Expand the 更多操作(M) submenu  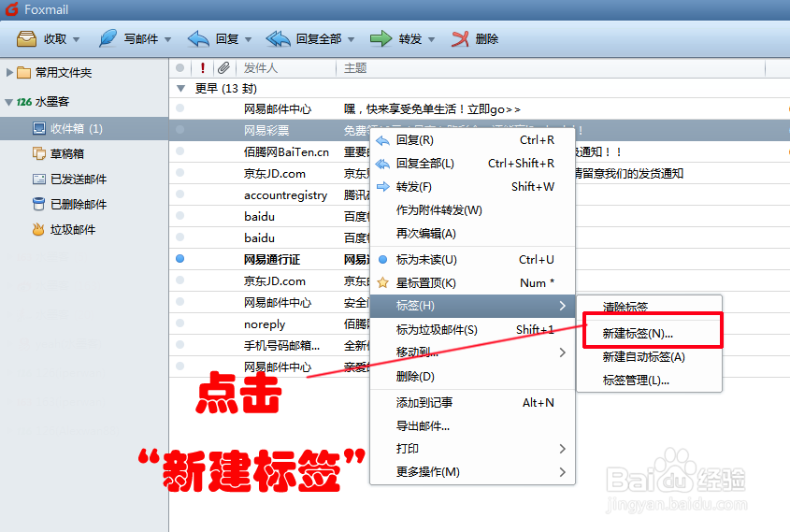[472, 472]
